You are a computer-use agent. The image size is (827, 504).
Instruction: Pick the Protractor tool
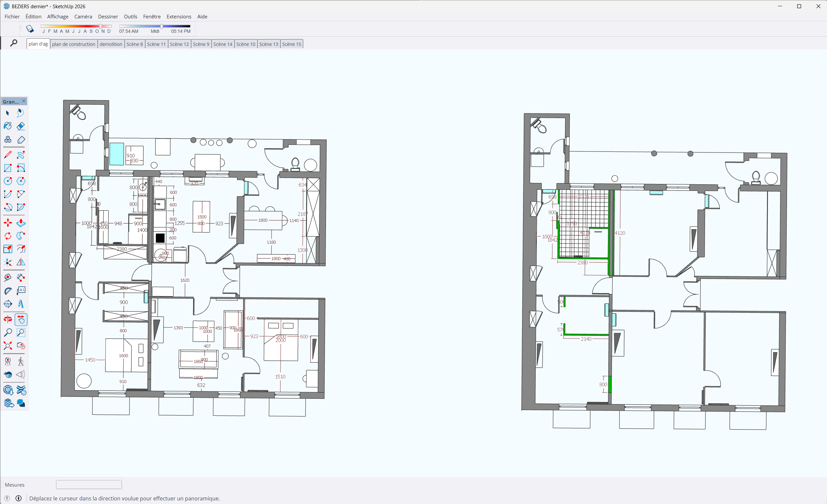pos(8,291)
